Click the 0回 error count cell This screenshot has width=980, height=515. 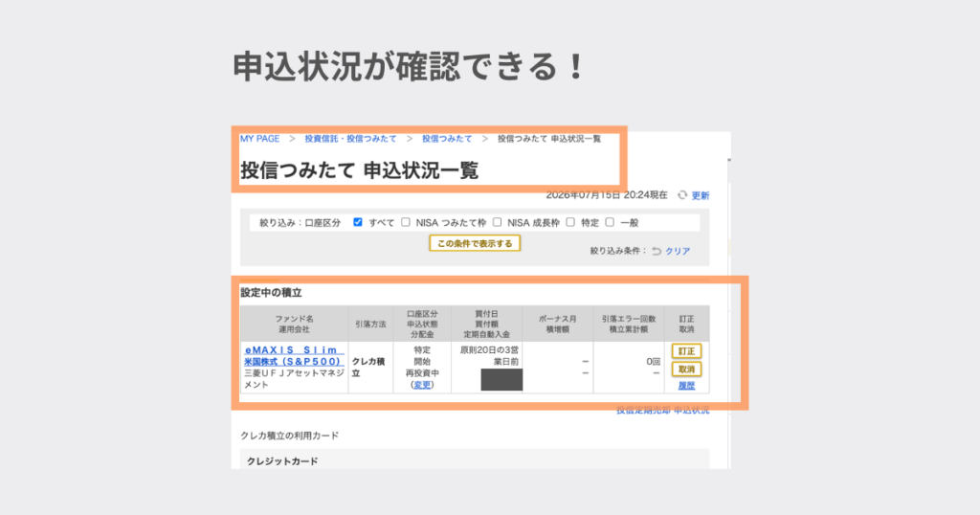[653, 361]
